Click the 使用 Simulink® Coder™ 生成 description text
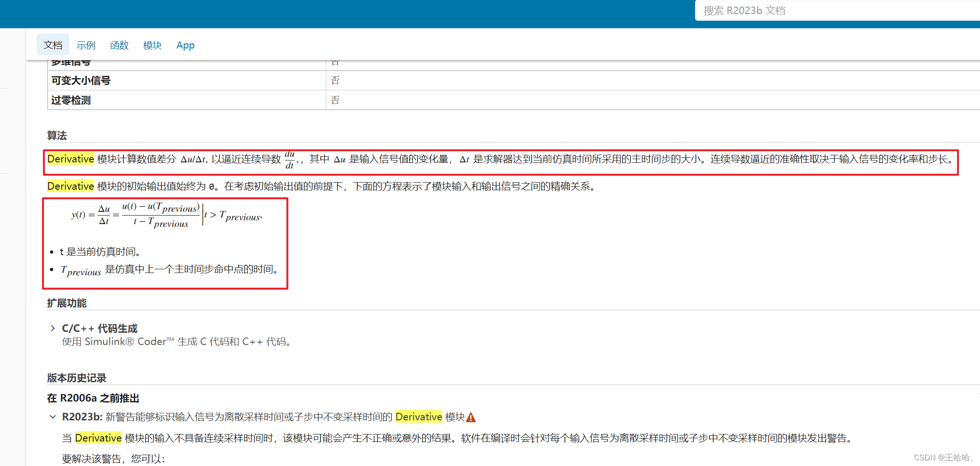 (x=177, y=342)
